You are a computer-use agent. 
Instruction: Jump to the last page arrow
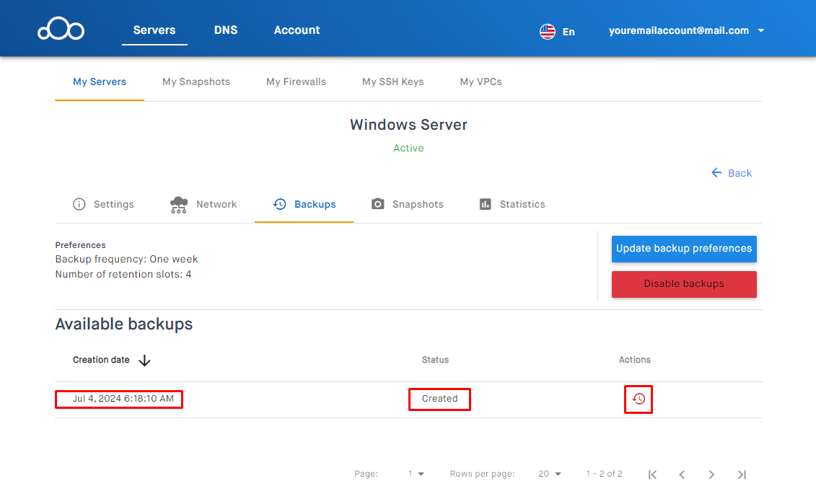[741, 474]
